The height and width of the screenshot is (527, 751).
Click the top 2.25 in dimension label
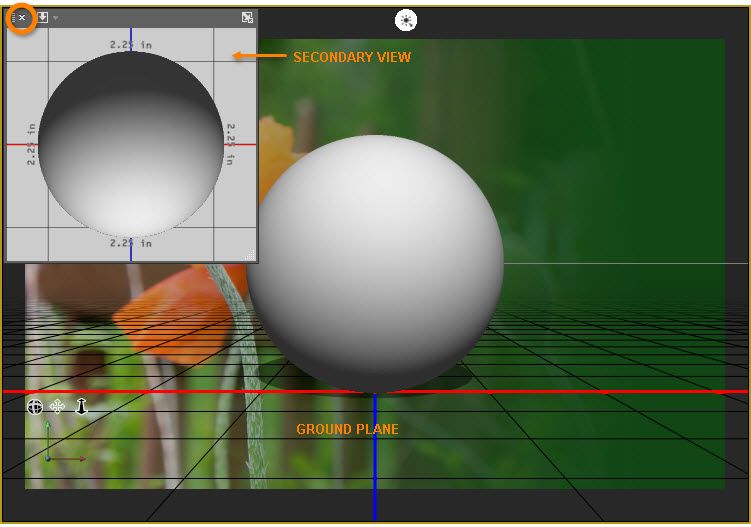pyautogui.click(x=130, y=44)
